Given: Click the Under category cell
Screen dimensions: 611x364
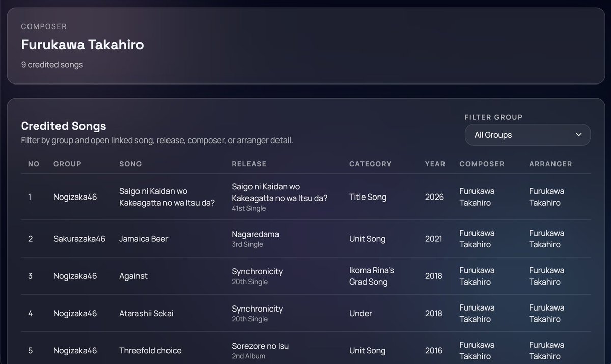Looking at the screenshot, I should tap(360, 313).
